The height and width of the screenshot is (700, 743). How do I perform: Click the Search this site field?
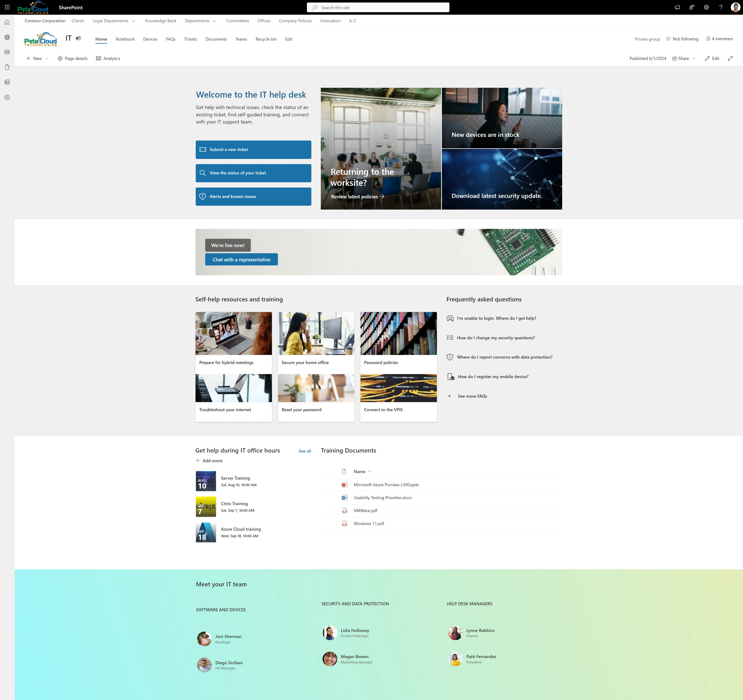[378, 8]
